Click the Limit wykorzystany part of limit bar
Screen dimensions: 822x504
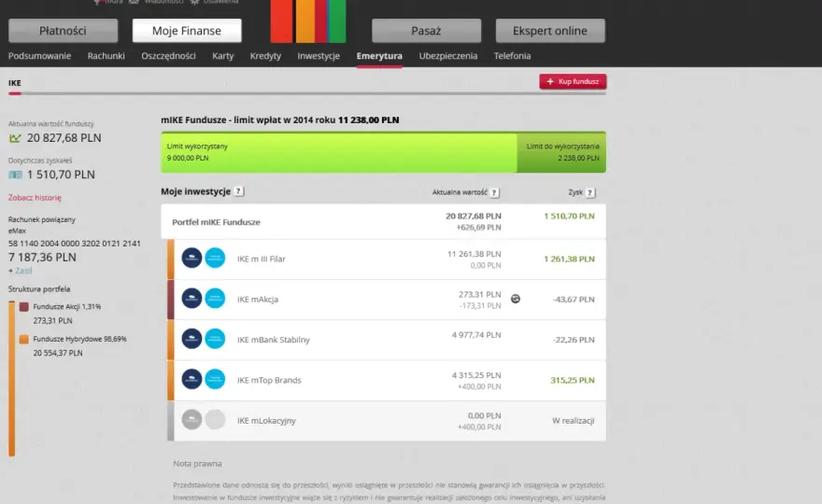coord(339,152)
